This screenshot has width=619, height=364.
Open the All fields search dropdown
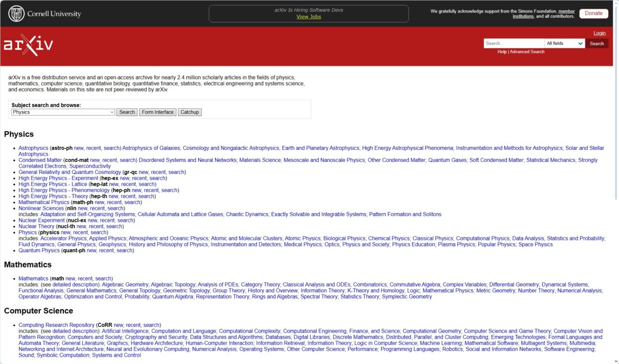coord(564,43)
